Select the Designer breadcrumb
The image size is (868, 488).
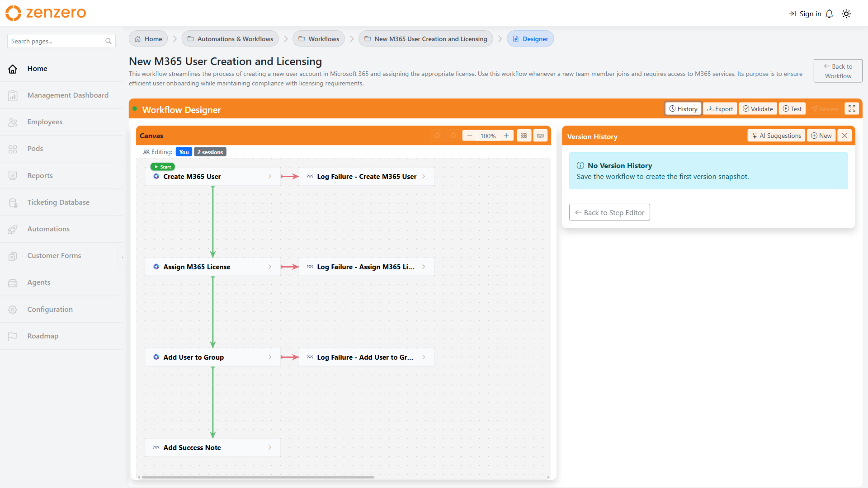pyautogui.click(x=530, y=39)
